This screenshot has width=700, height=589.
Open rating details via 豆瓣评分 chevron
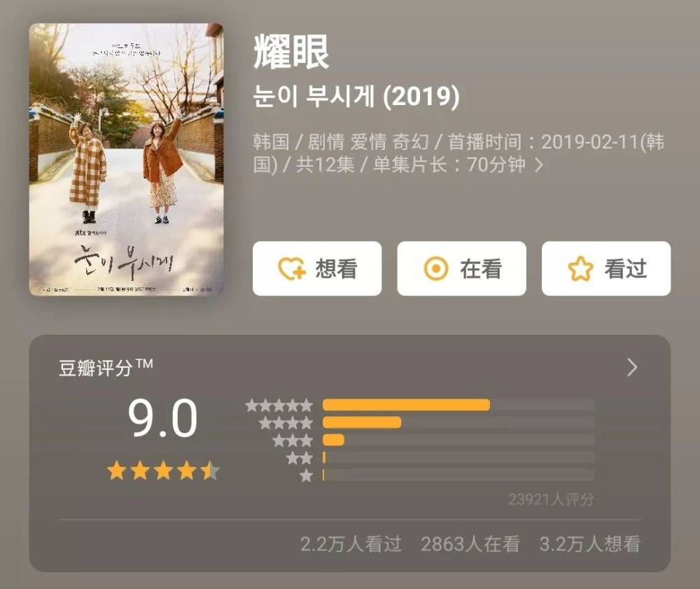tap(632, 368)
